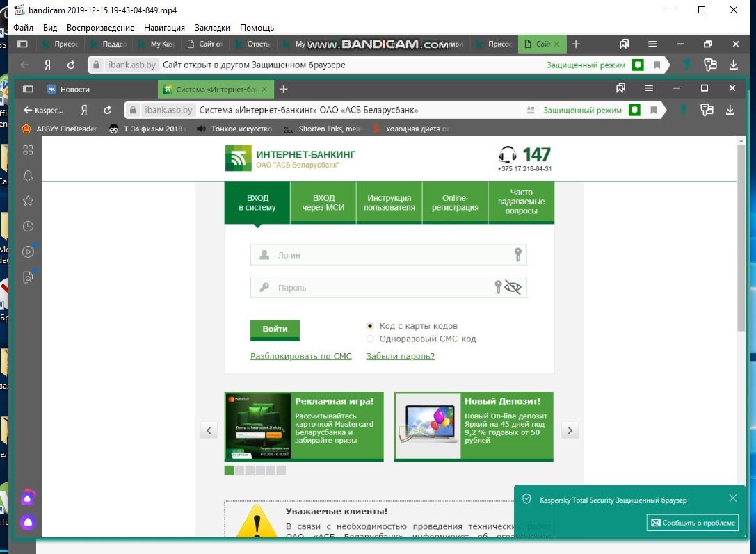The height and width of the screenshot is (554, 756).
Task: Switch to the Поддер tab in the back browser window
Action: tap(110, 44)
